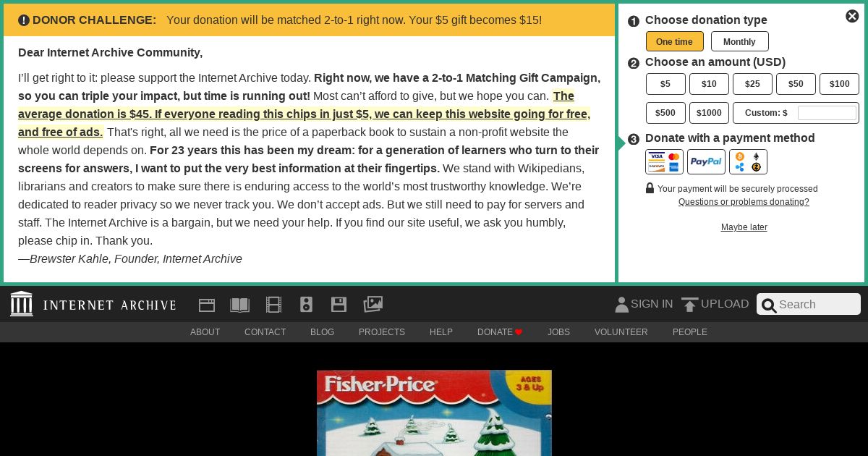This screenshot has height=456, width=868.
Task: Choose the $100 donation amount
Action: coord(839,84)
